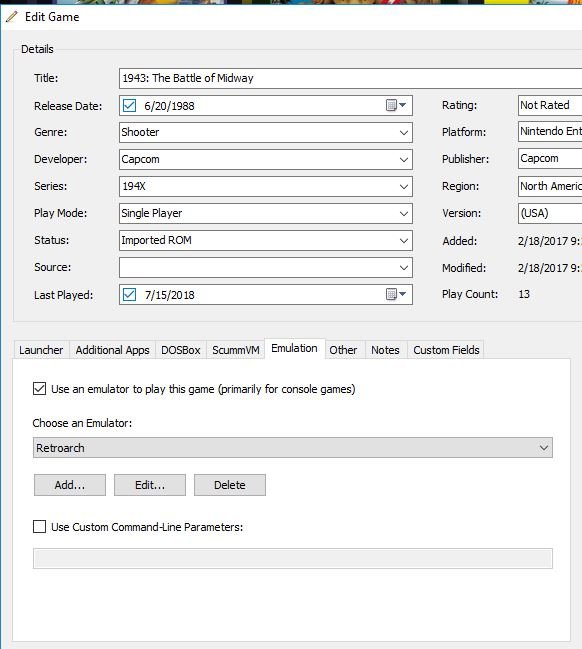582x649 pixels.
Task: Open the ScummVM tab
Action: point(236,350)
